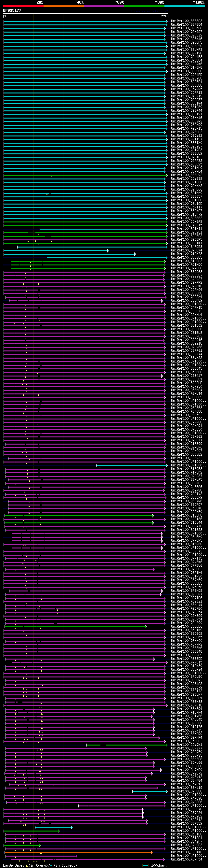
Task: Click label UniRef100_Q76LU3
Action: coord(187,133)
